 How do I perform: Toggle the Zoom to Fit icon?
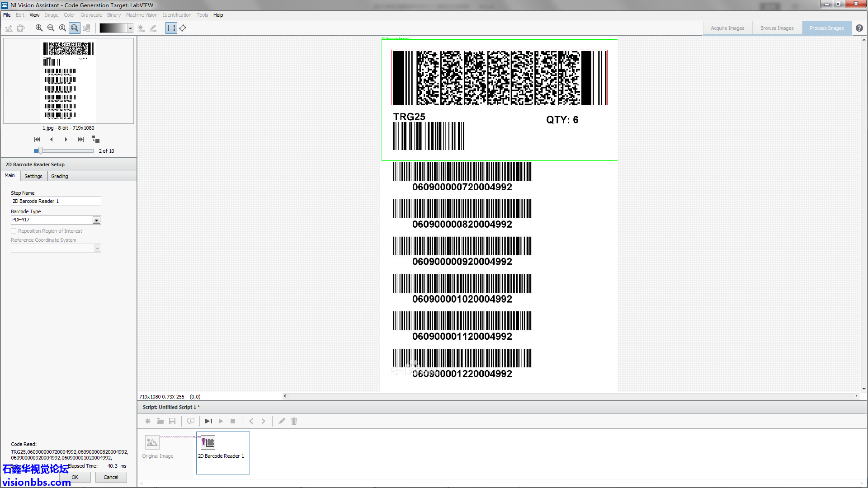(x=75, y=28)
